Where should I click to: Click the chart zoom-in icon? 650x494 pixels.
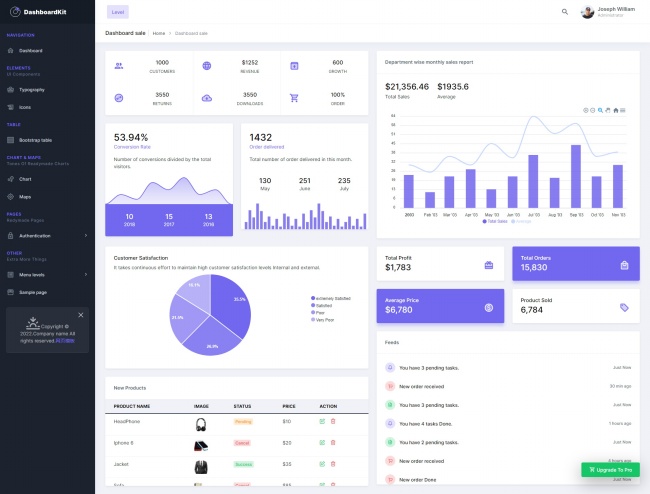pyautogui.click(x=586, y=110)
